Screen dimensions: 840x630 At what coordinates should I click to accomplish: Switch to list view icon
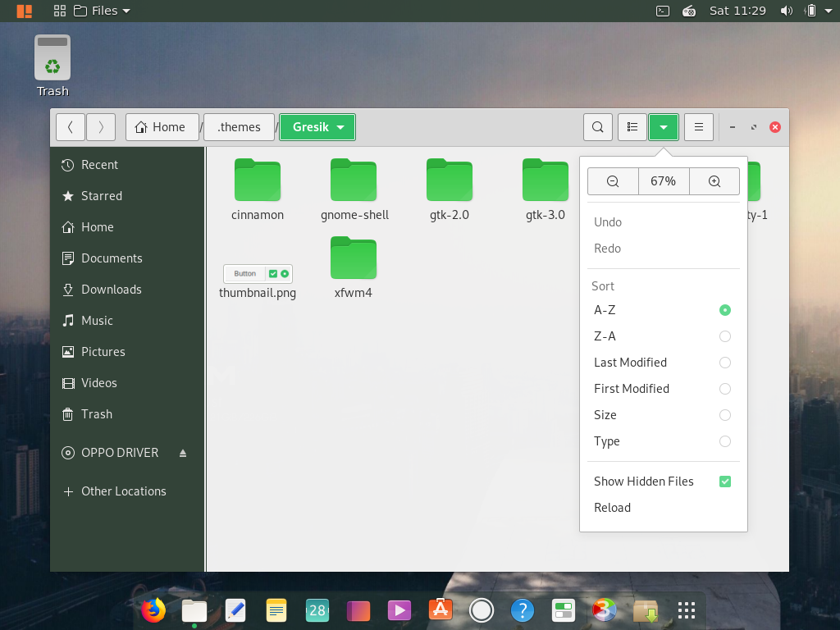[632, 127]
